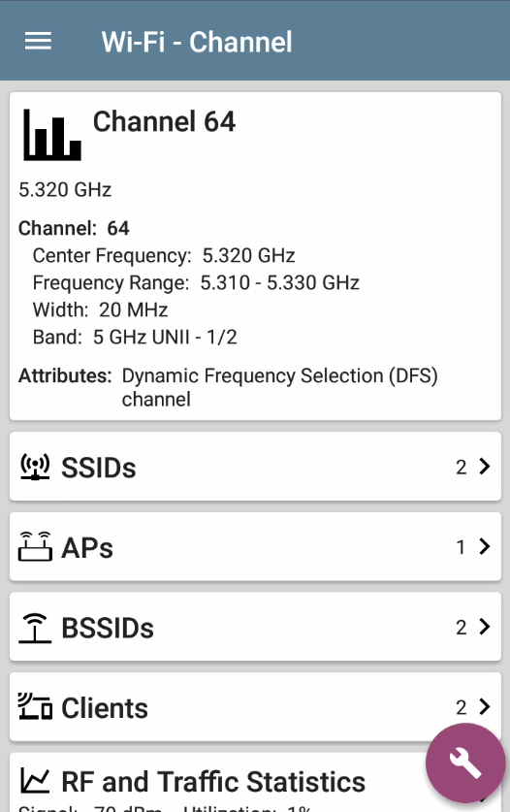Click the Wi-Fi - Channel title
This screenshot has height=812, width=510.
pos(197,42)
